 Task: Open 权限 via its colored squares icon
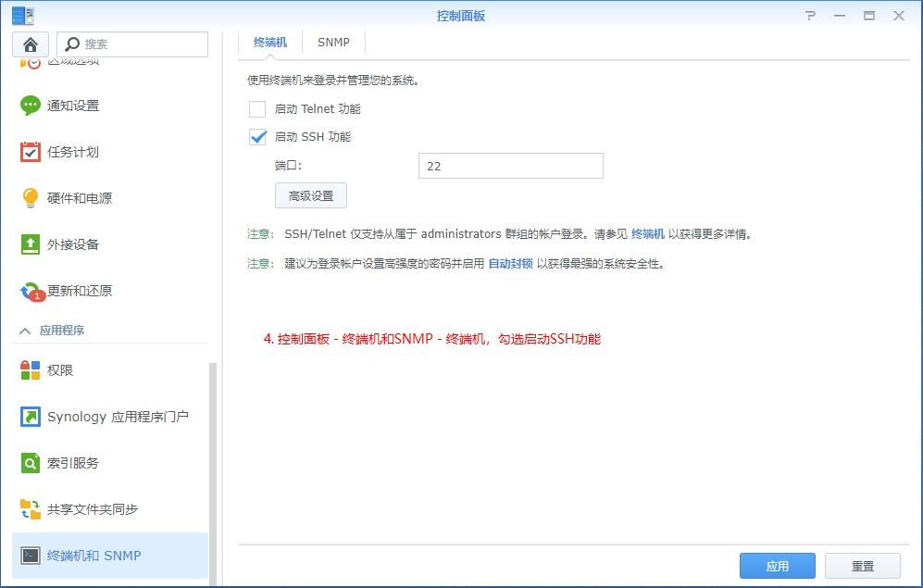click(31, 370)
